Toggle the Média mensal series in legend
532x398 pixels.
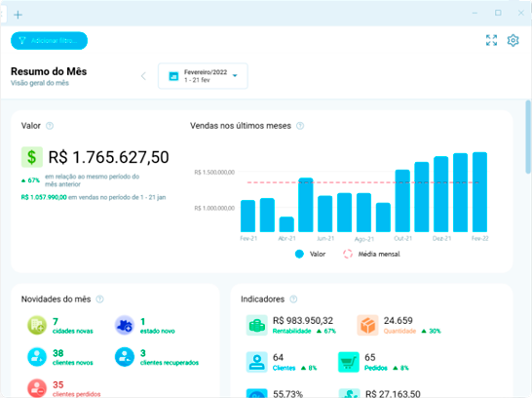[x=371, y=254]
